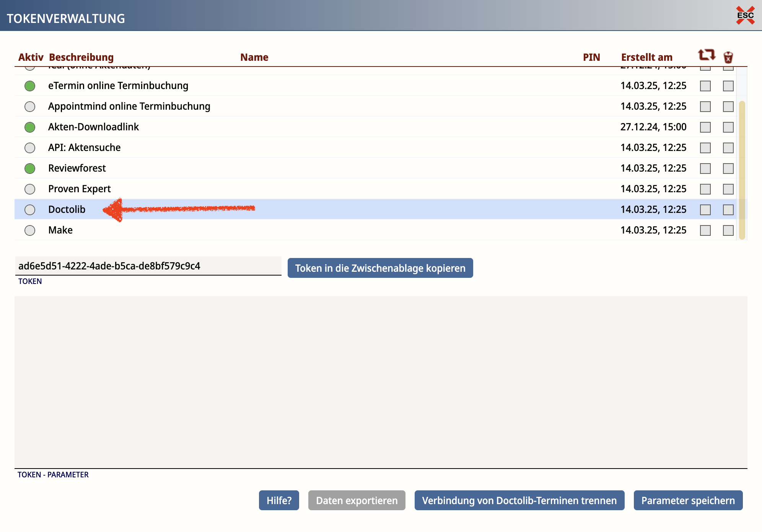Select the Akten-Downloadlink entry
This screenshot has height=532, width=762.
tap(93, 127)
